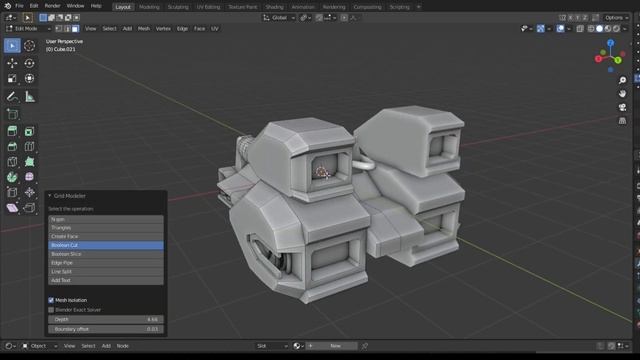
Task: Toggle the camera view icon
Action: [622, 107]
